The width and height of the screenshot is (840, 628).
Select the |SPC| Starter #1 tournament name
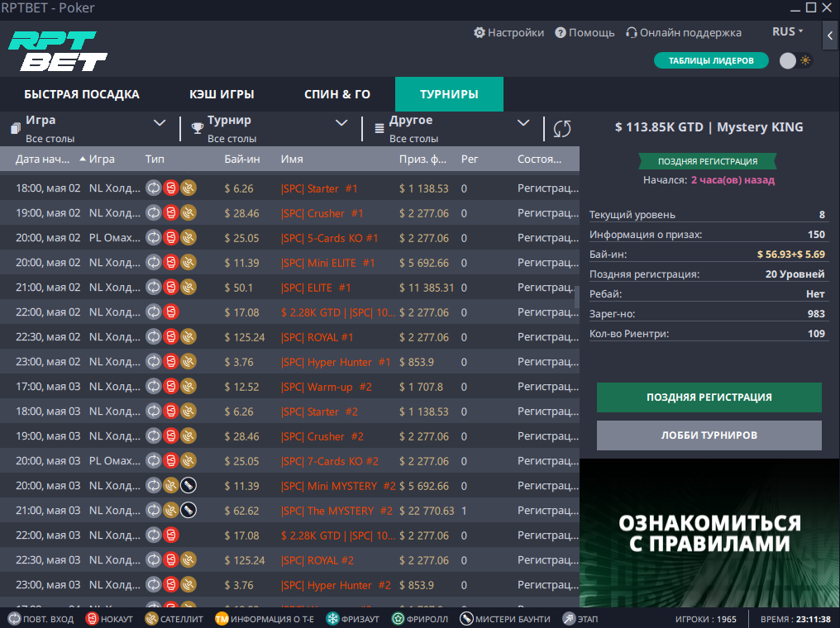tap(319, 188)
